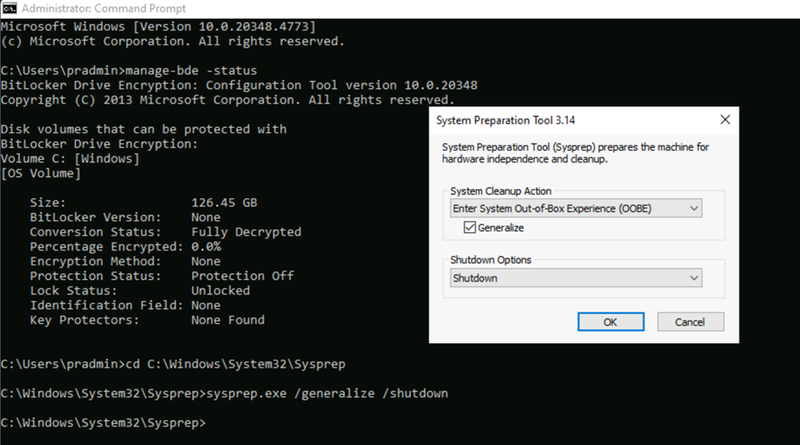Image resolution: width=800 pixels, height=445 pixels.
Task: Click the '0.0%' percentage encrypted value
Action: click(206, 247)
